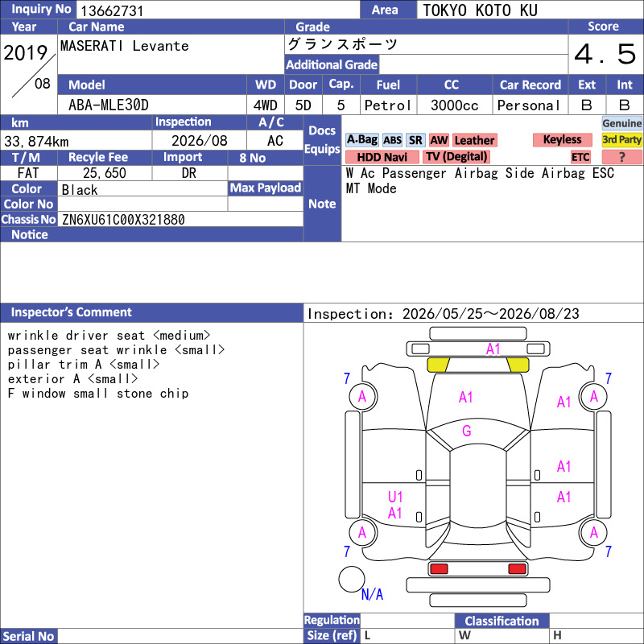The image size is (644, 644).
Task: Click the A1 mark below U1
Action: click(x=395, y=513)
